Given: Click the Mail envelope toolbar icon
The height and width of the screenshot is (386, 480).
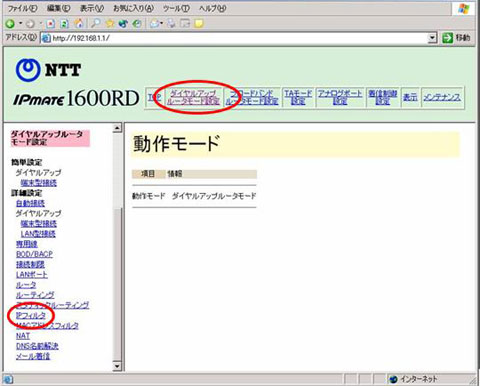Looking at the screenshot, I should 154,24.
